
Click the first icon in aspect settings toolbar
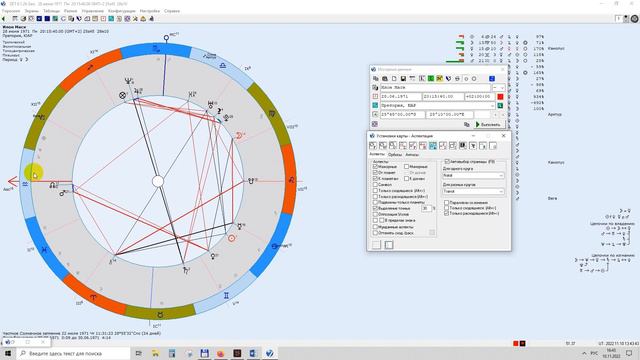(x=373, y=145)
